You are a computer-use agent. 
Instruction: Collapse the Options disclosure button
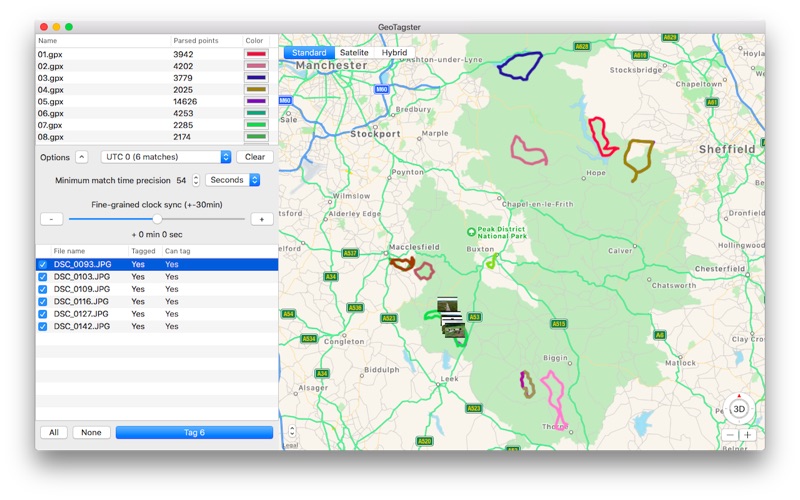82,157
